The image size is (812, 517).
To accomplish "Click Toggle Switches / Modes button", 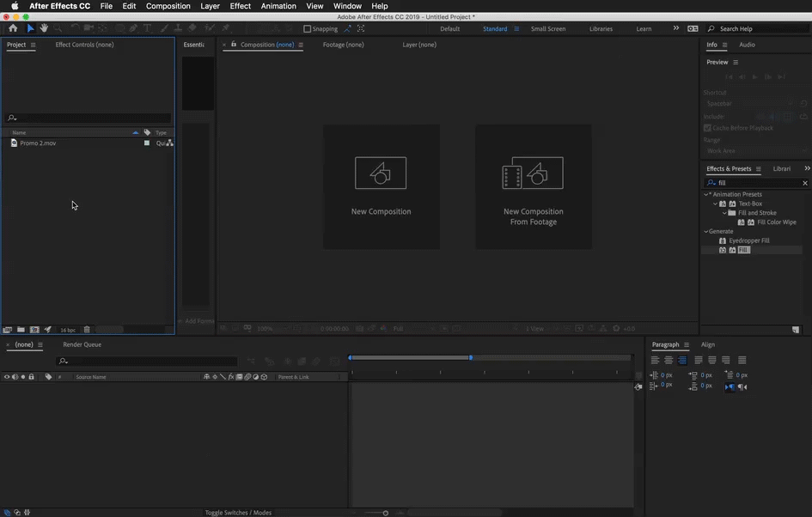I will [x=238, y=513].
